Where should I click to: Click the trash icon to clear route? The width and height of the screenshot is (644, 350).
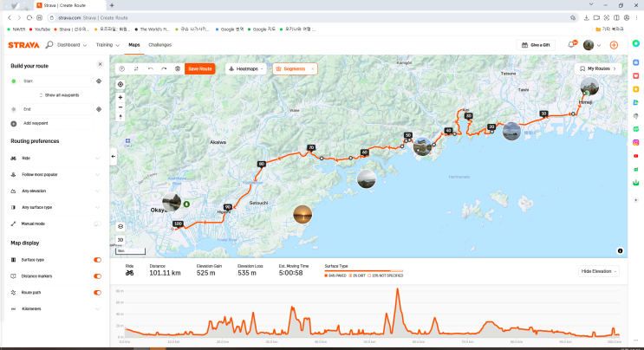[178, 69]
